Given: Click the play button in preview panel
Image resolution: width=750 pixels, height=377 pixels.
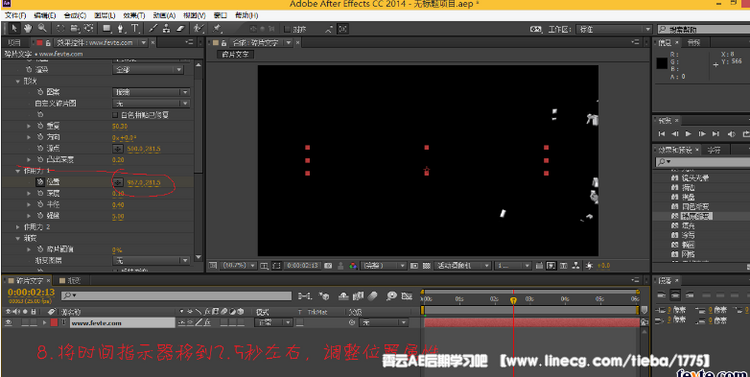Looking at the screenshot, I should [688, 134].
